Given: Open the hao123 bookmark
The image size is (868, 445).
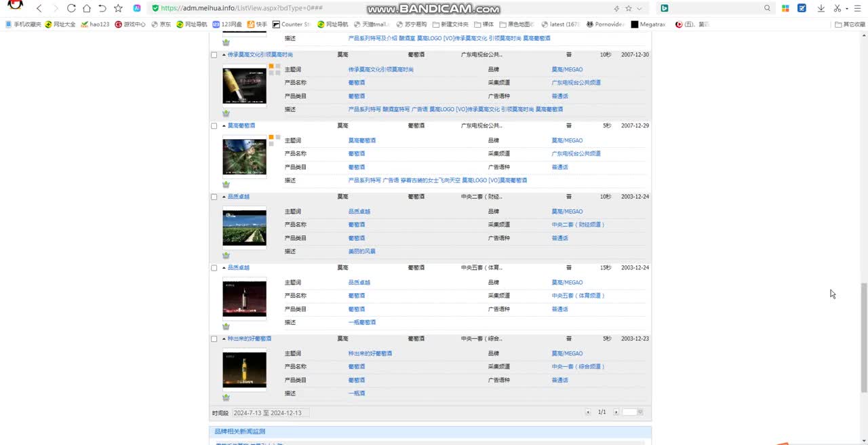Looking at the screenshot, I should click(x=95, y=24).
